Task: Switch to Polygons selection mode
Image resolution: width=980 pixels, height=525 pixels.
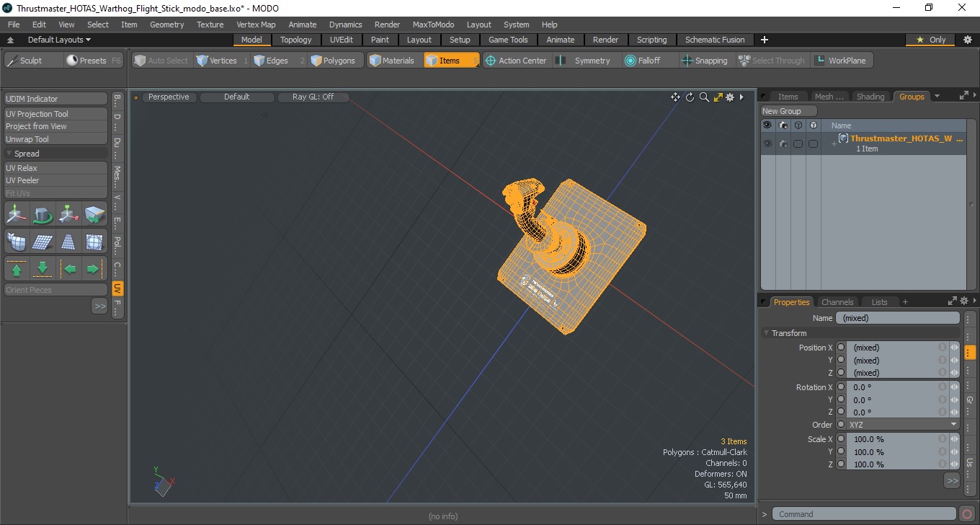Action: [334, 61]
